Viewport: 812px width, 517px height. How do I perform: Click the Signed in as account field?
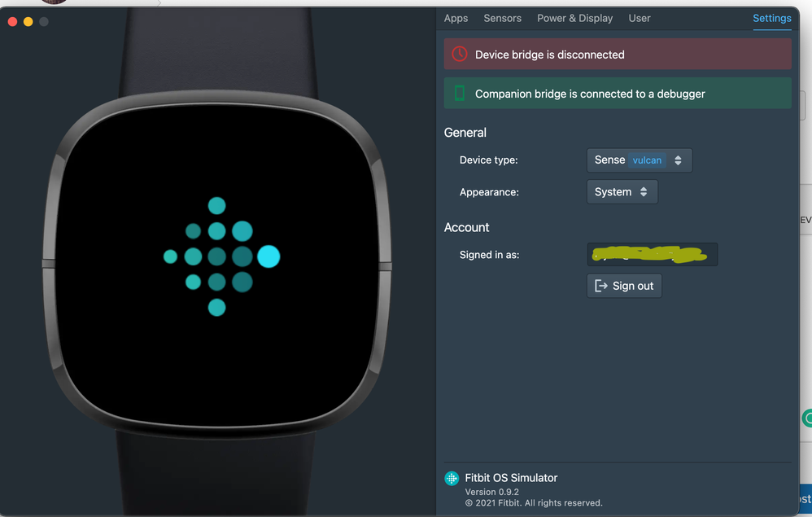[652, 254]
